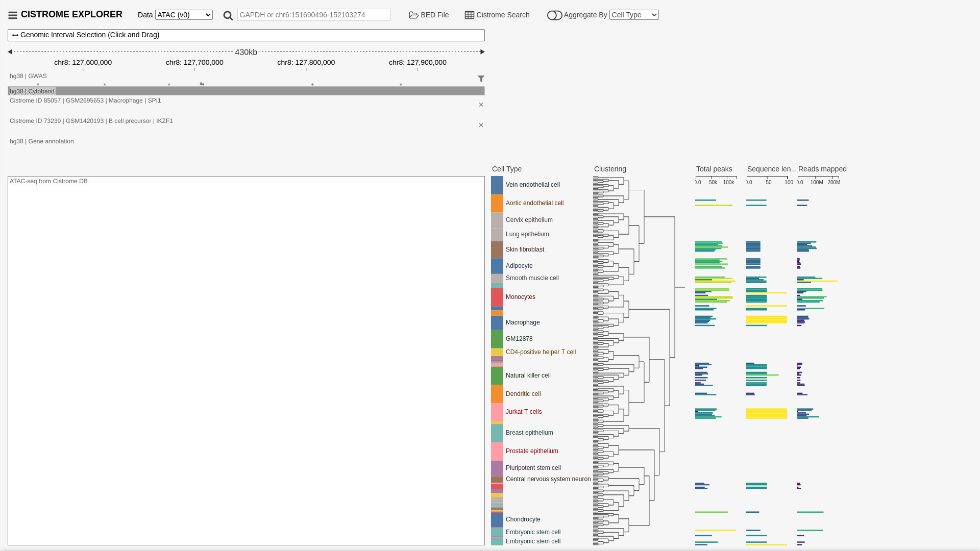980x551 pixels.
Task: Click the Cell Type column header
Action: coord(507,169)
